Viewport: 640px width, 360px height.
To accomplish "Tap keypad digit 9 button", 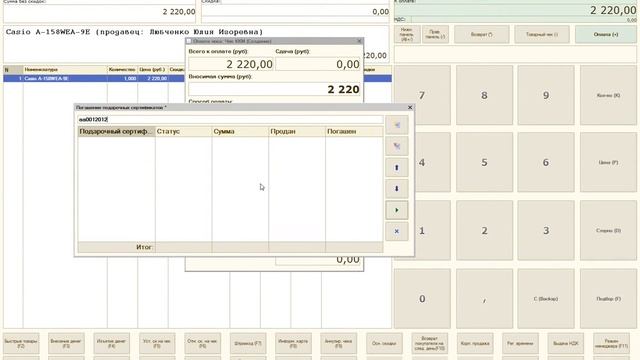I will click(x=546, y=95).
